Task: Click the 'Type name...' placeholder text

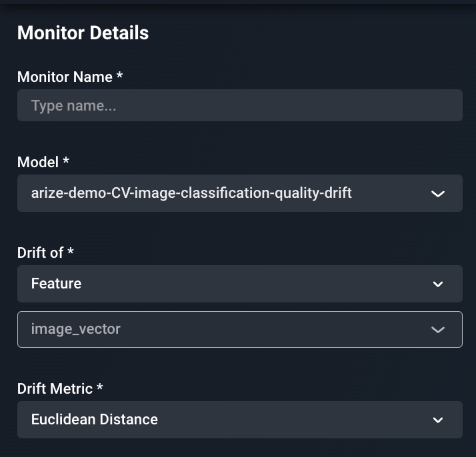Action: [73, 105]
